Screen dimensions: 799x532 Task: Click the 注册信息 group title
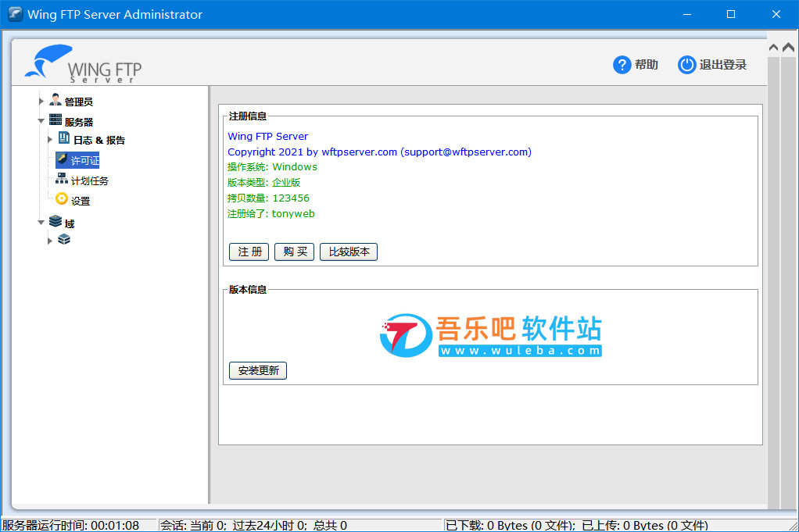pos(248,116)
